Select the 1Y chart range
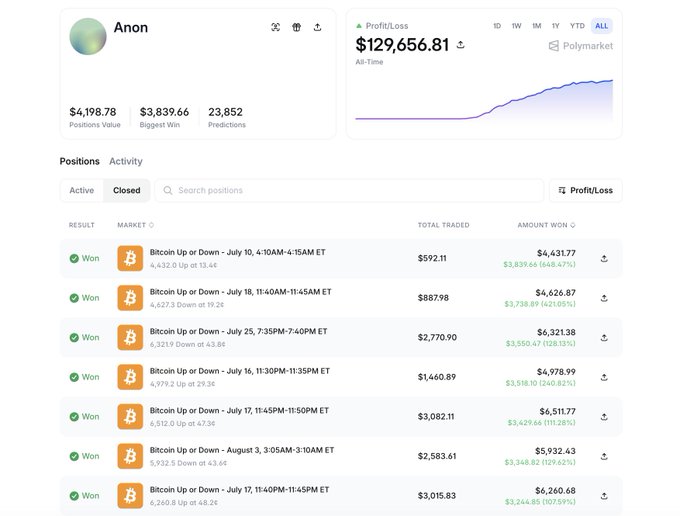Viewport: 680px width, 516px height. [x=556, y=26]
